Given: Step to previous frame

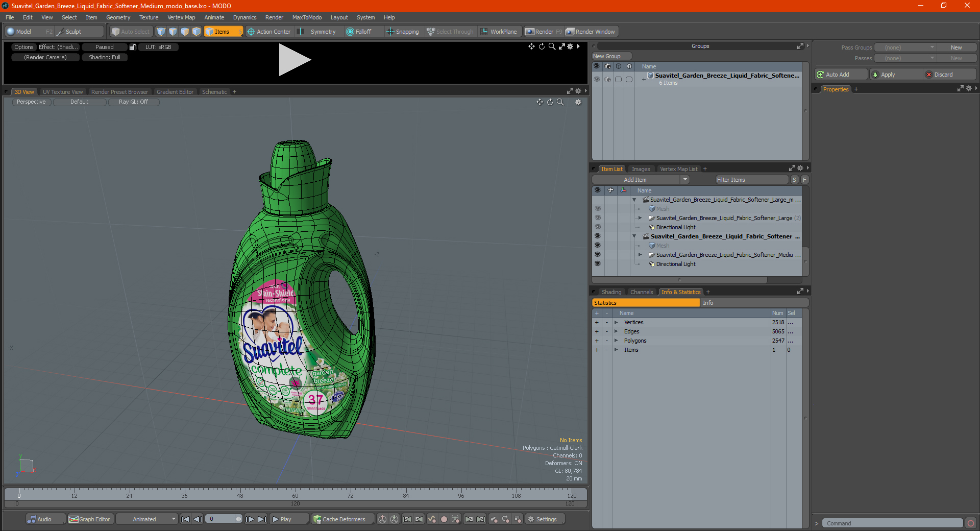Looking at the screenshot, I should click(x=198, y=519).
